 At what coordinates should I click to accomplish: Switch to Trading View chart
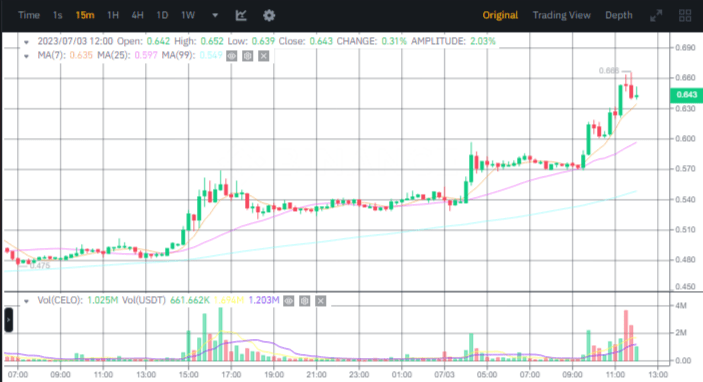562,15
